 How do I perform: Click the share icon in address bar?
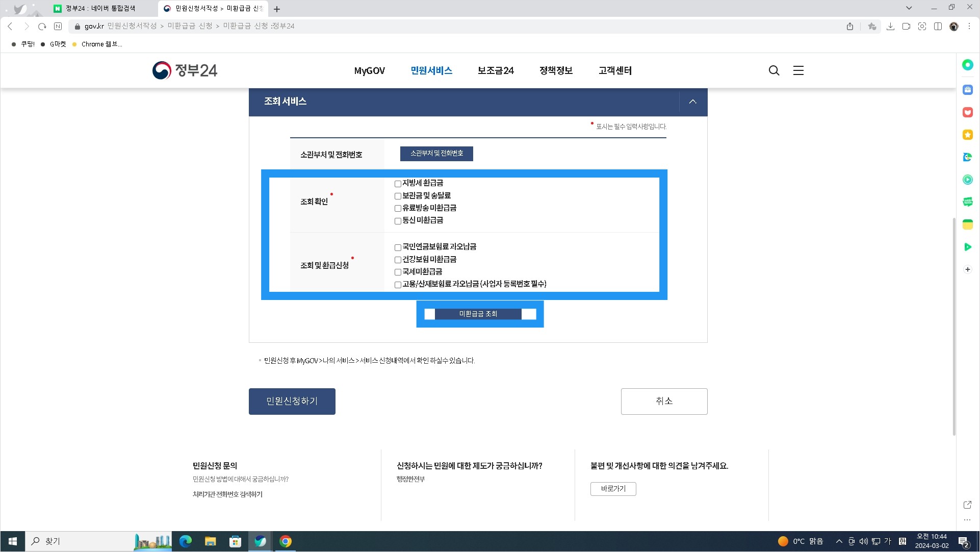[x=849, y=26]
